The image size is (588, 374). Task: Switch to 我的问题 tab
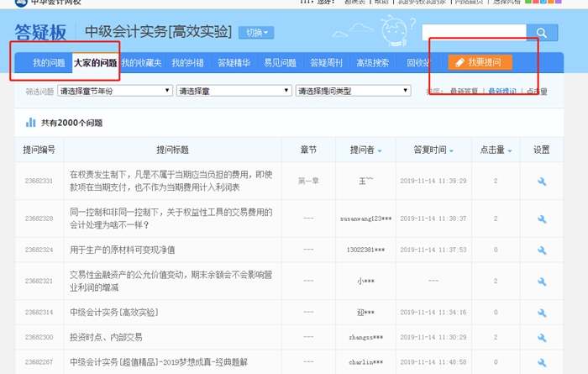(x=49, y=63)
